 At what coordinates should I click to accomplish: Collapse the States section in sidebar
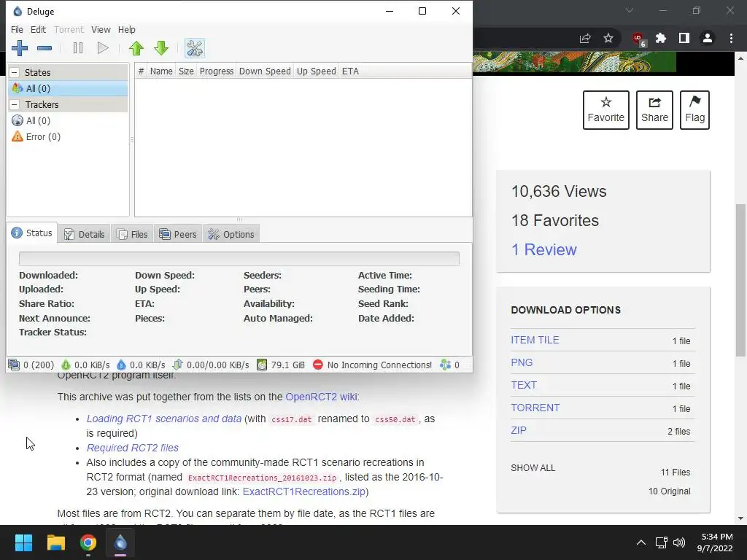coord(15,72)
